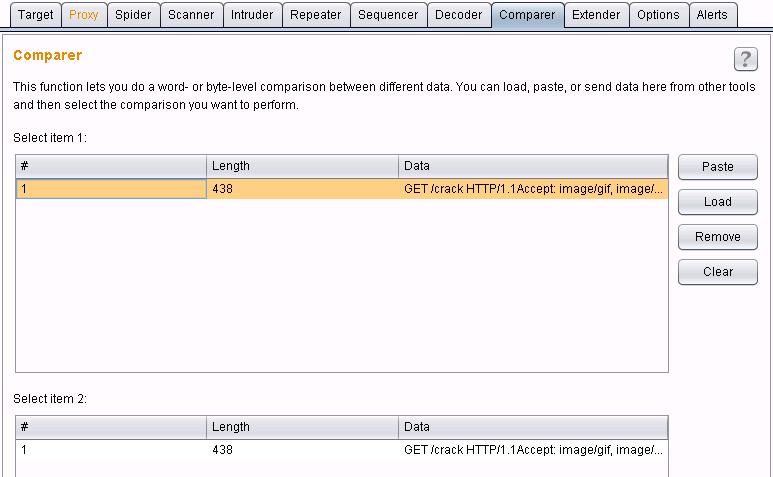Sort item 2 table by Data column
The height and width of the screenshot is (477, 773).
tap(533, 427)
